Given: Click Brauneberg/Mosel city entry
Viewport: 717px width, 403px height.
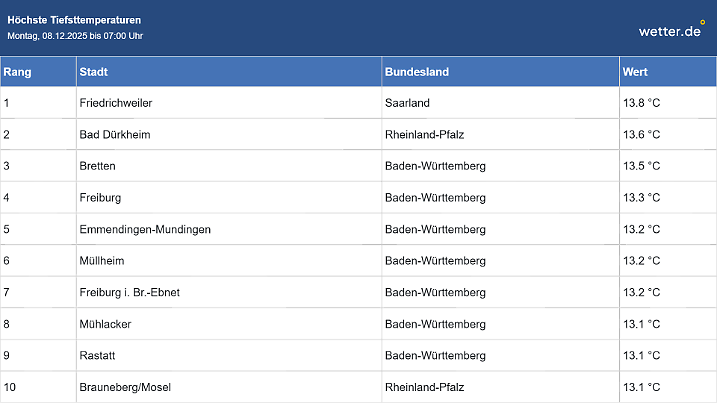Looking at the screenshot, I should (126, 387).
